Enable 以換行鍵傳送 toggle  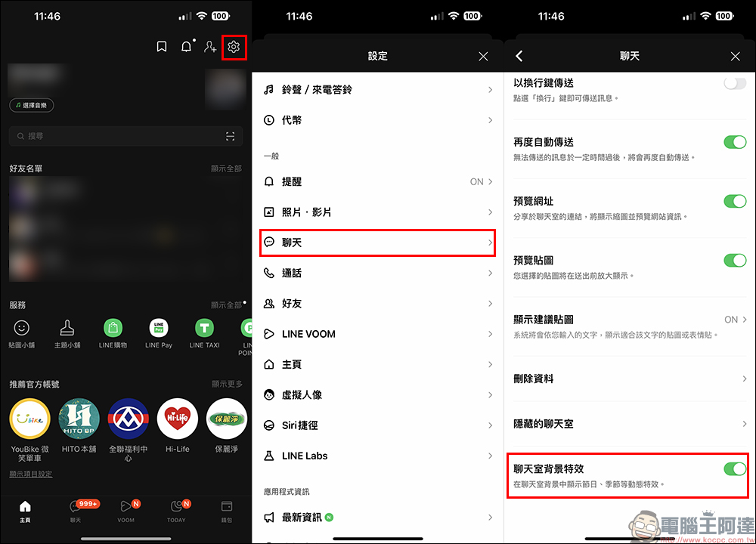(734, 83)
